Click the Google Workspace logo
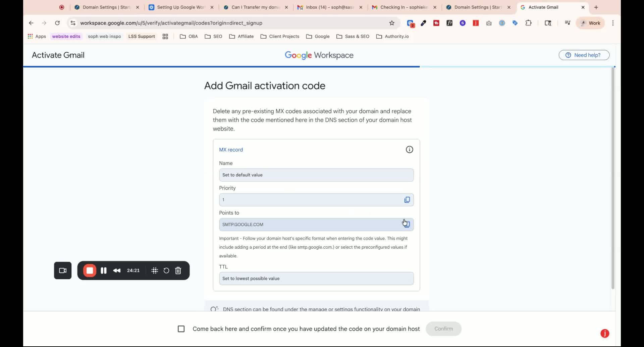Image resolution: width=644 pixels, height=347 pixels. pos(319,55)
